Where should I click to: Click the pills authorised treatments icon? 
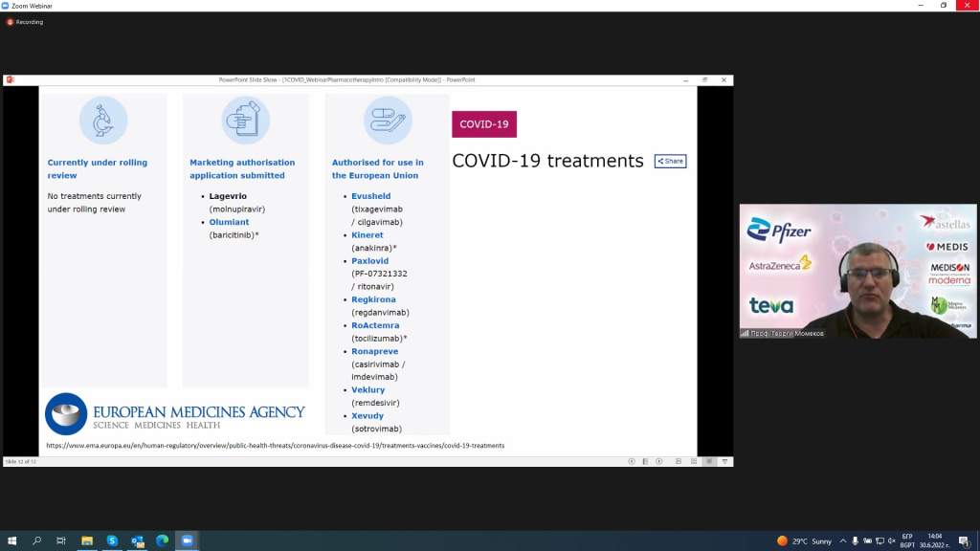tap(388, 121)
